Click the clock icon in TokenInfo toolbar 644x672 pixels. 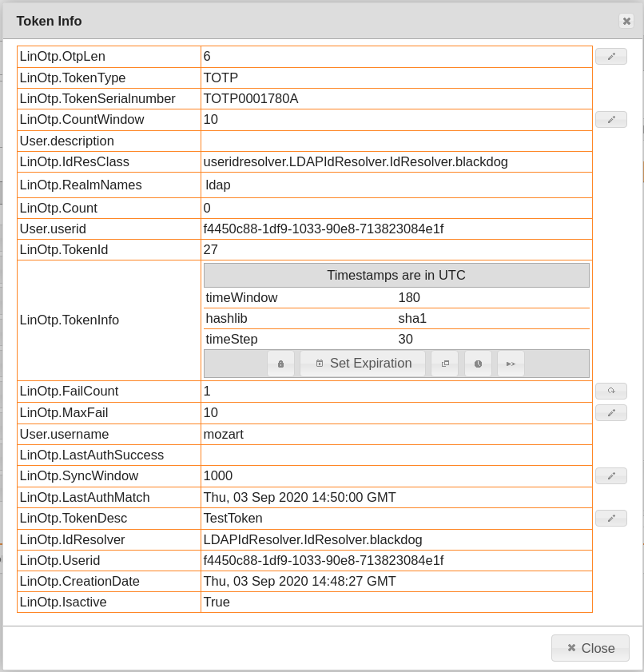pos(478,364)
